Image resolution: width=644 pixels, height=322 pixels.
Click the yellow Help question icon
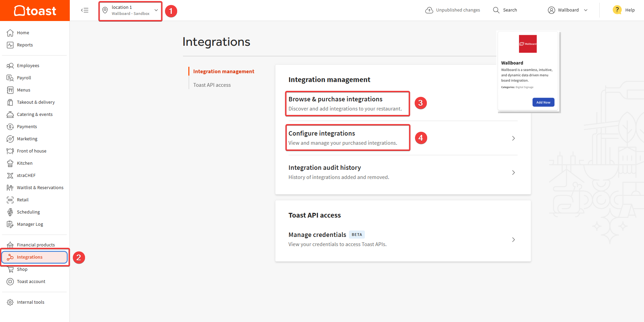(617, 10)
